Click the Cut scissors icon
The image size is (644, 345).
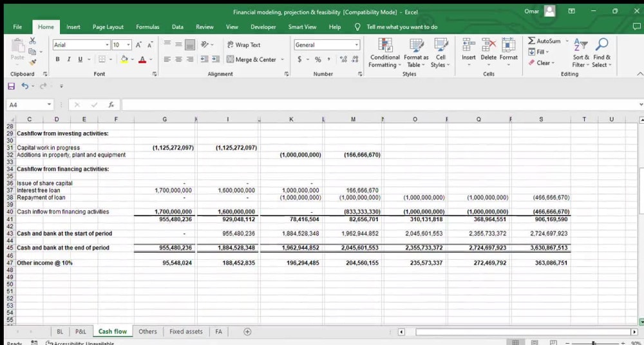click(32, 41)
